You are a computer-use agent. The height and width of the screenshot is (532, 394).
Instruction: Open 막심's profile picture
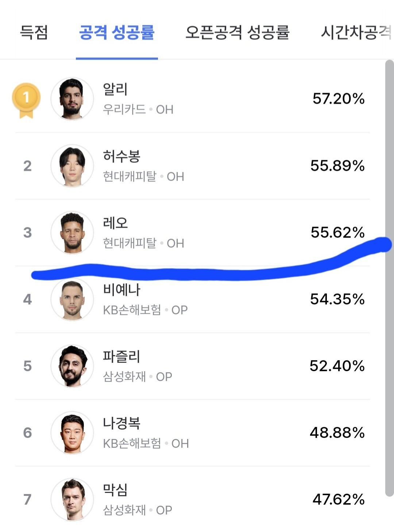point(72,499)
